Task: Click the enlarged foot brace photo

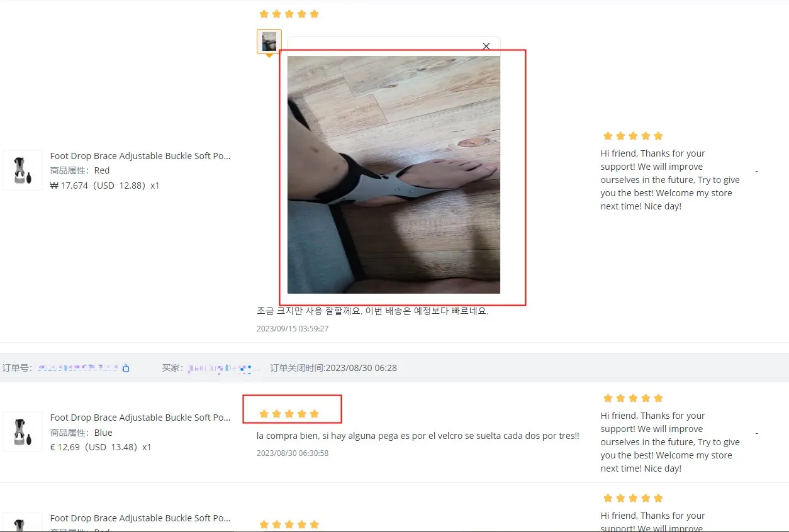Action: click(394, 175)
